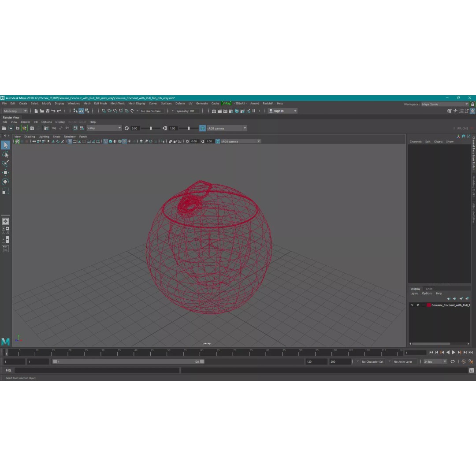Image resolution: width=476 pixels, height=476 pixels.
Task: Open the Render View IPR menu
Action: (36, 122)
